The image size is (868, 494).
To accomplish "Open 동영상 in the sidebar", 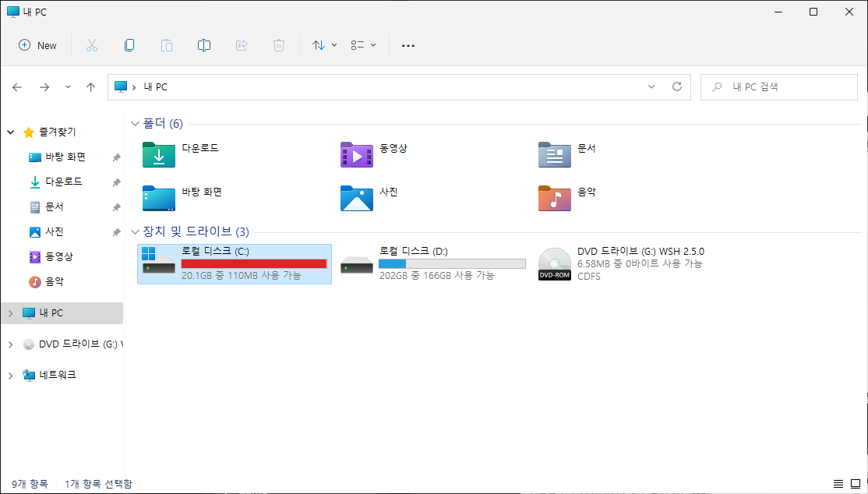I will click(x=58, y=257).
